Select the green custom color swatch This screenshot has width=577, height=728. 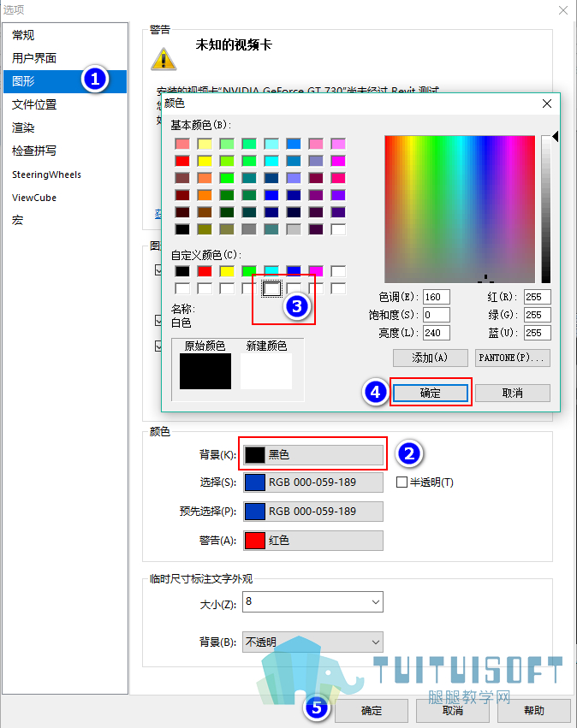coord(249,271)
